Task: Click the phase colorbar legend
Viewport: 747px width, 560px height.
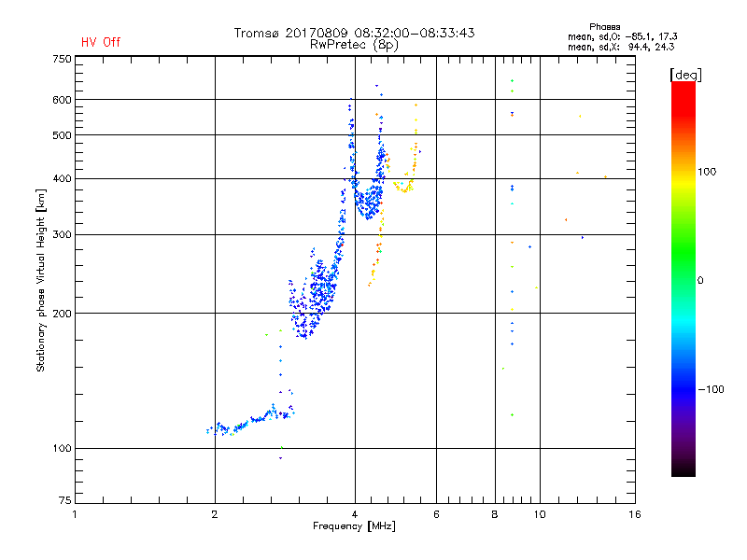Action: pos(684,278)
